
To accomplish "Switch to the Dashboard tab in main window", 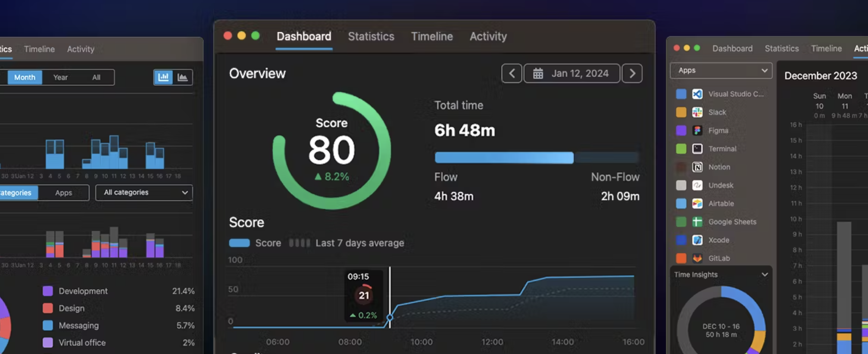I will coord(304,37).
